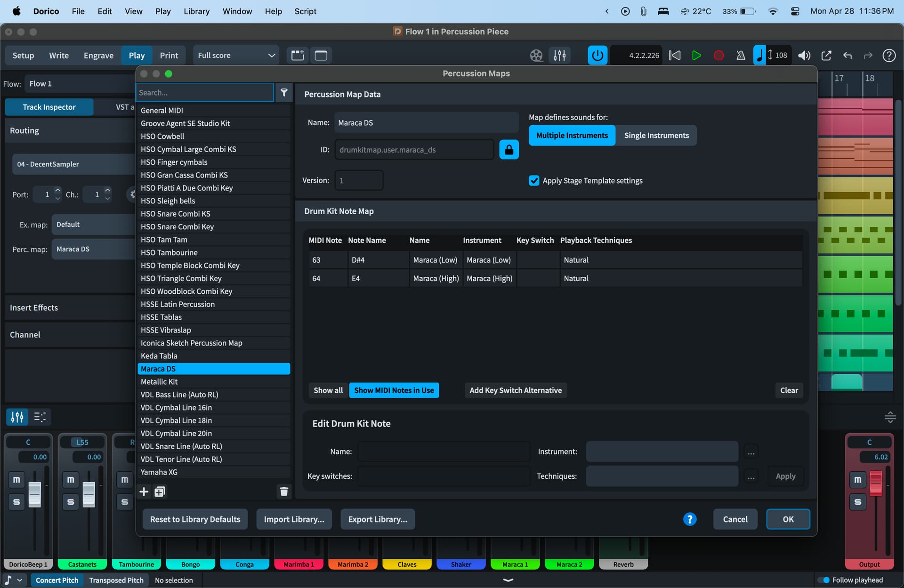Click the Clear button
Screen dimensions: 904x588
pyautogui.click(x=789, y=390)
